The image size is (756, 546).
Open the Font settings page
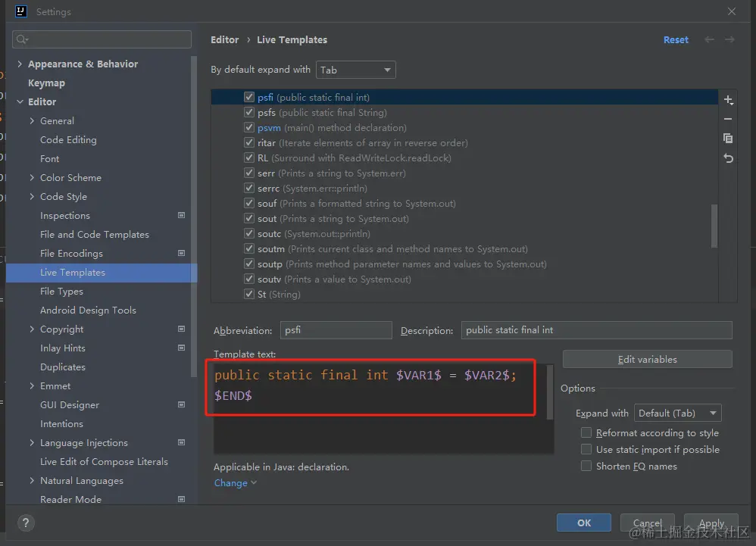click(50, 158)
